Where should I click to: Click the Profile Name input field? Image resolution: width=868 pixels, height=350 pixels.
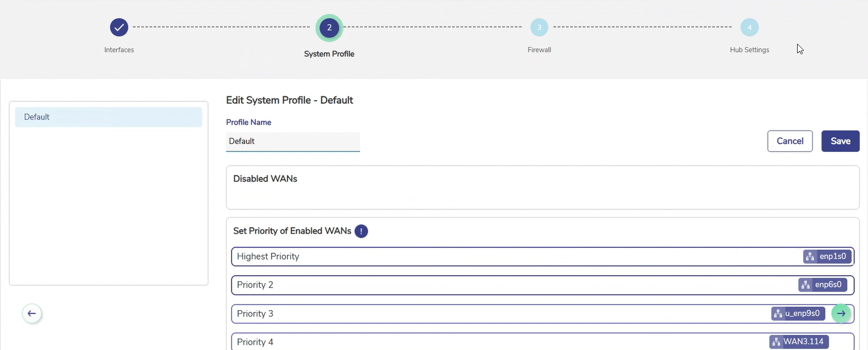293,141
